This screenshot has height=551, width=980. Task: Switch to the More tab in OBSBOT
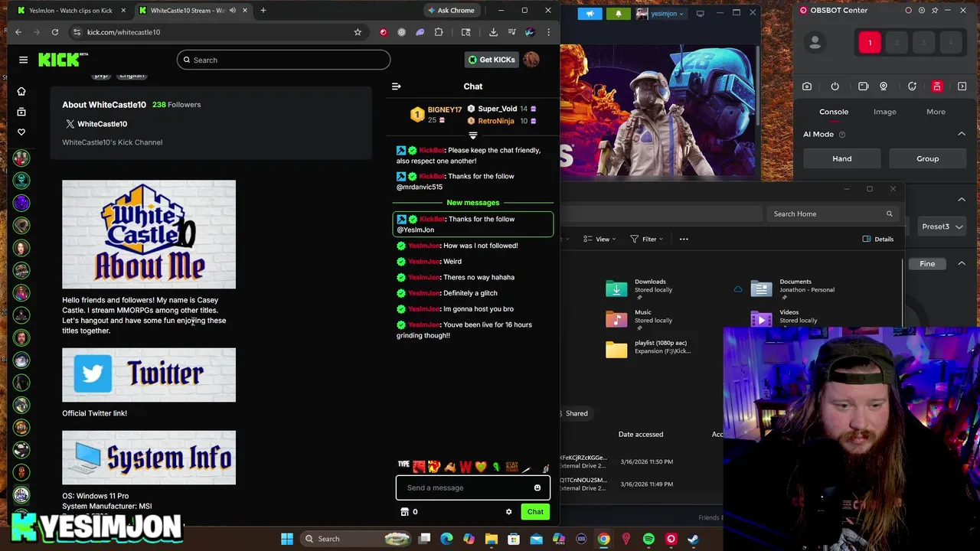[936, 112]
